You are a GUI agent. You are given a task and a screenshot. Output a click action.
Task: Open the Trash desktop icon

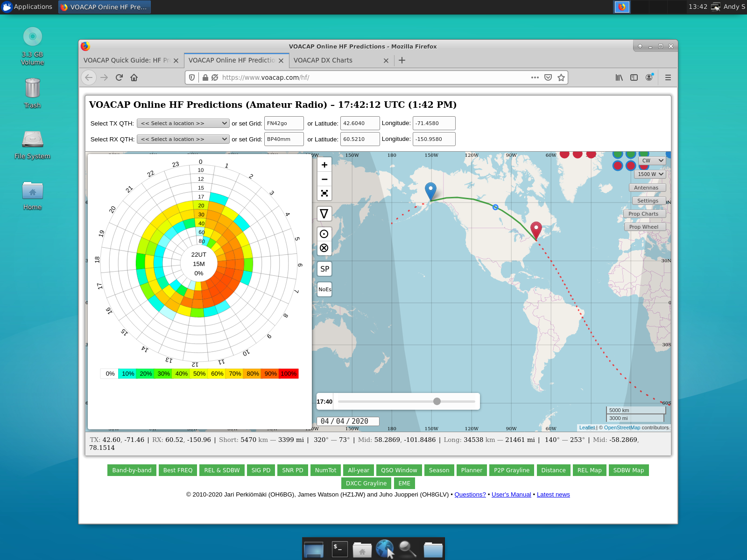pos(33,92)
